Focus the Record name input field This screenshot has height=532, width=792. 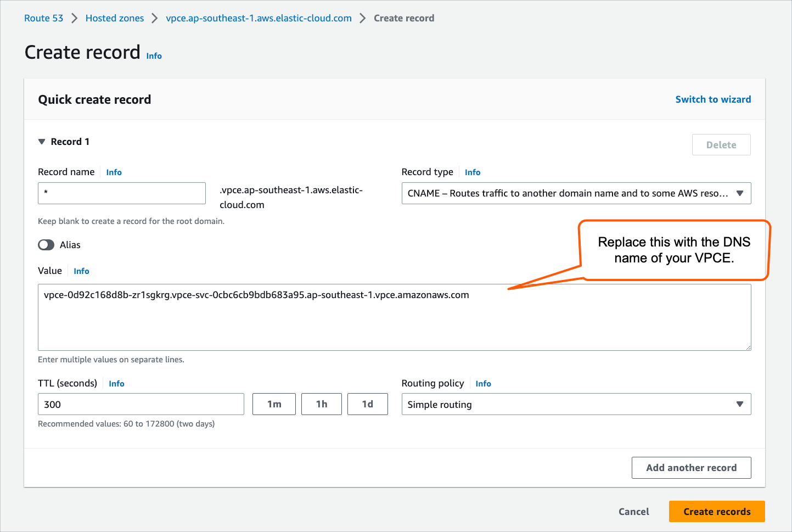(122, 193)
